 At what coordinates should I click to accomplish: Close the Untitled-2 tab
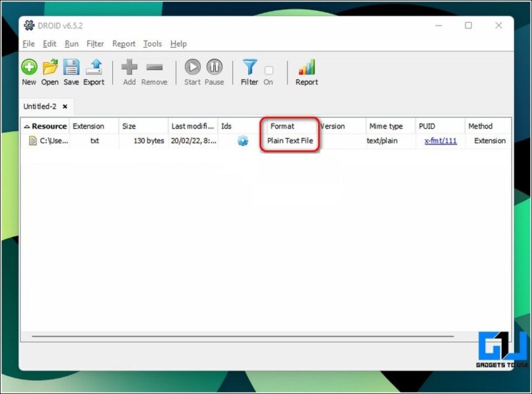coord(65,107)
